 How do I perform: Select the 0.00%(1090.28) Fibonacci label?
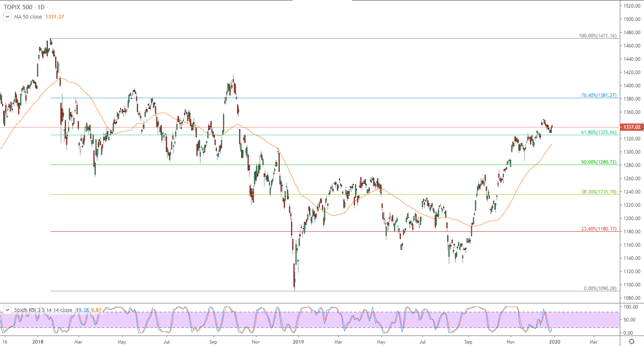(600, 288)
